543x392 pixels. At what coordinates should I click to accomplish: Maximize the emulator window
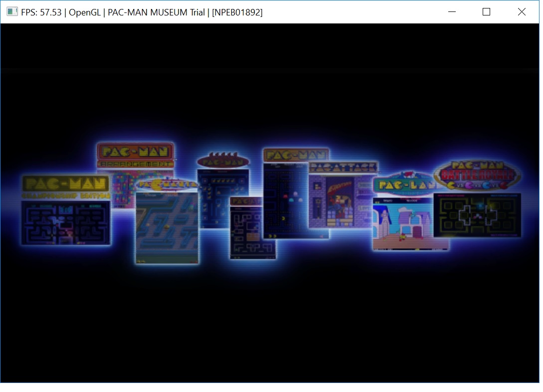(486, 12)
